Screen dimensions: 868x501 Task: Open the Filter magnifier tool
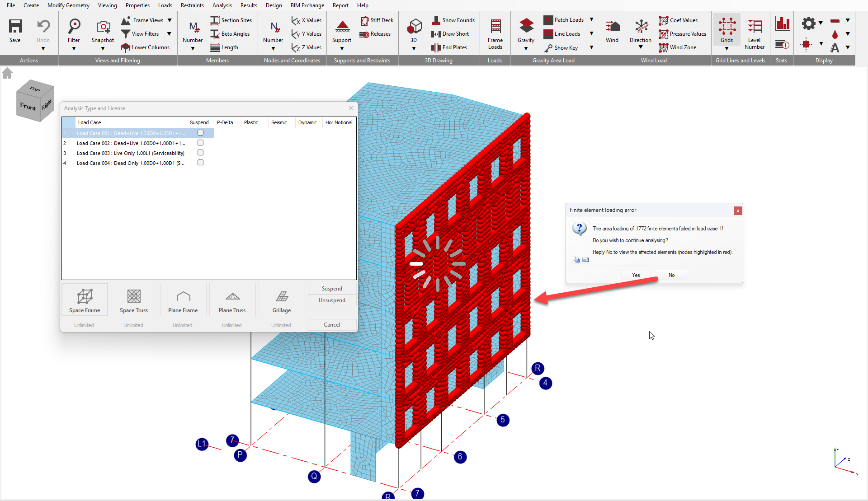coord(74,26)
